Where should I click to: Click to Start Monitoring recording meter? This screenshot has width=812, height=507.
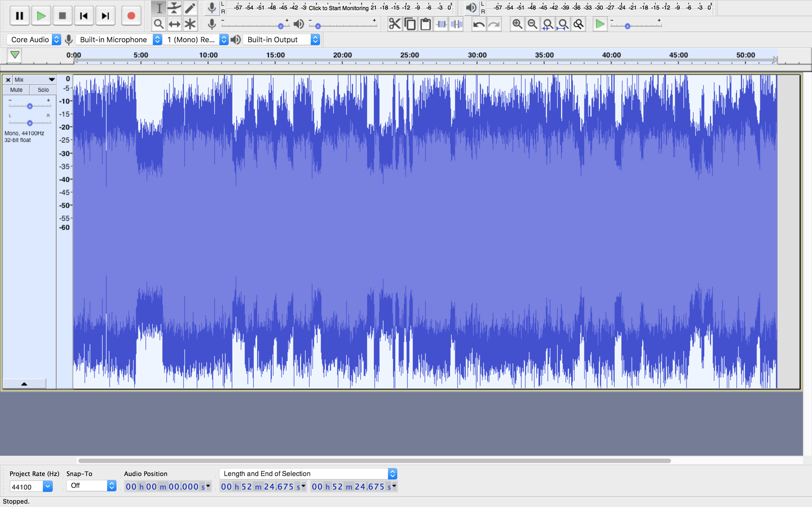tap(338, 8)
